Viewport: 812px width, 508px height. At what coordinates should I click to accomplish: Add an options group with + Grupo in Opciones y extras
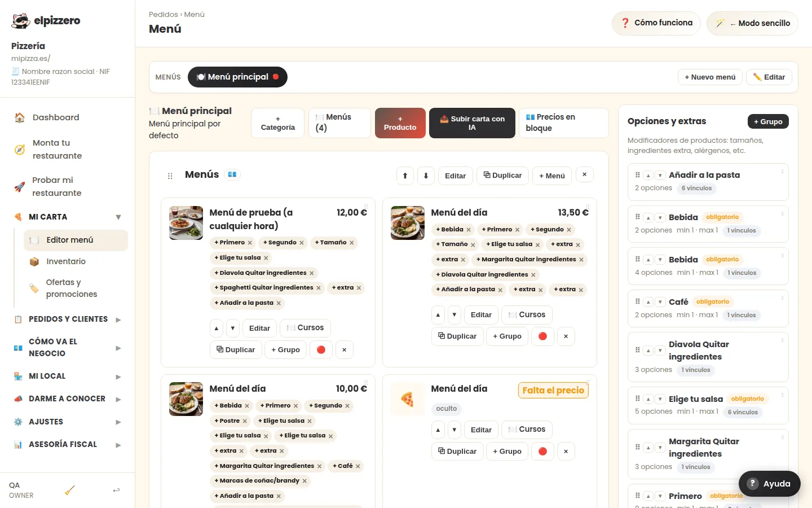(768, 121)
